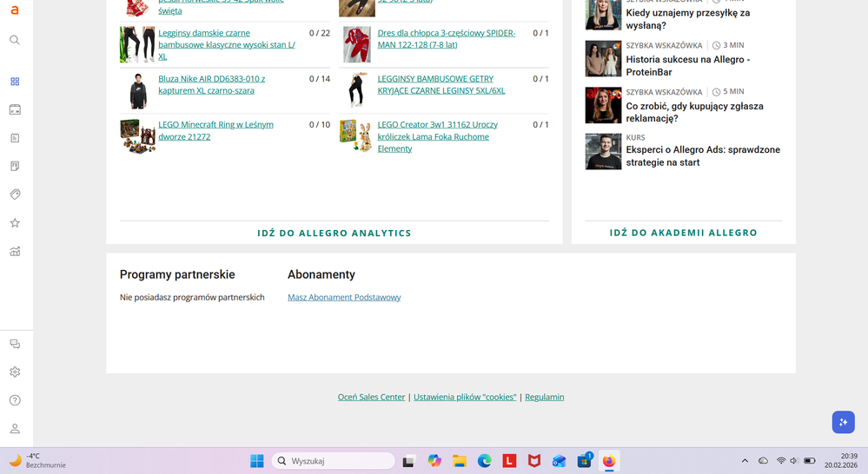Open the search magnifier in the left sidebar
This screenshot has height=474, width=868.
tap(15, 40)
